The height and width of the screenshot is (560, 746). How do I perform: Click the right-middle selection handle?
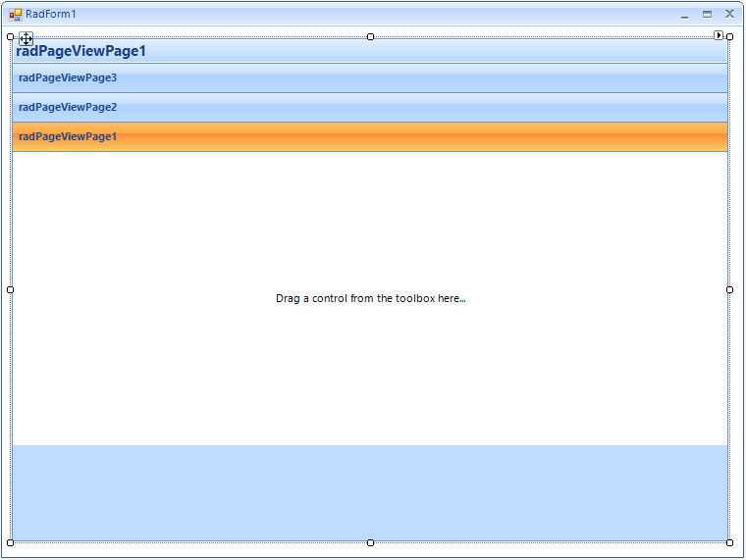(730, 289)
